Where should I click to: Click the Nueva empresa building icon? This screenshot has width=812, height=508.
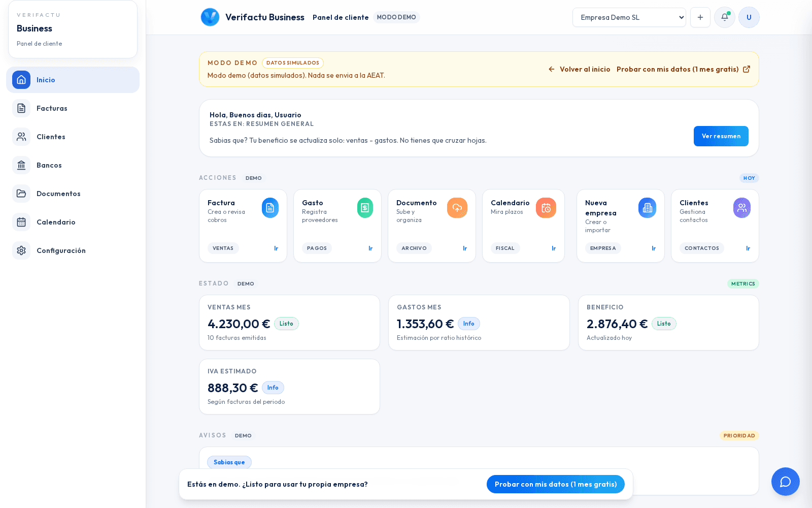(647, 208)
